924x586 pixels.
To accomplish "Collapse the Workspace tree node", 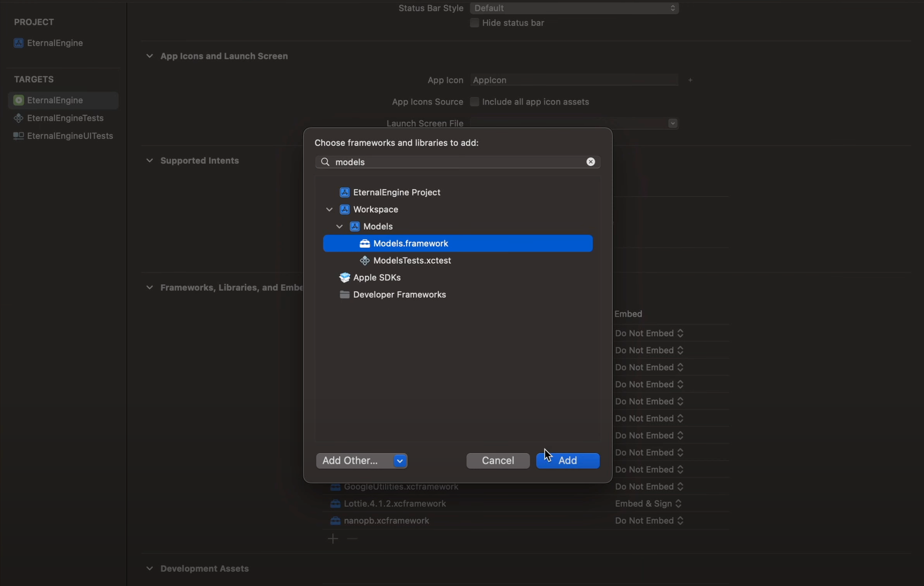I will 329,210.
